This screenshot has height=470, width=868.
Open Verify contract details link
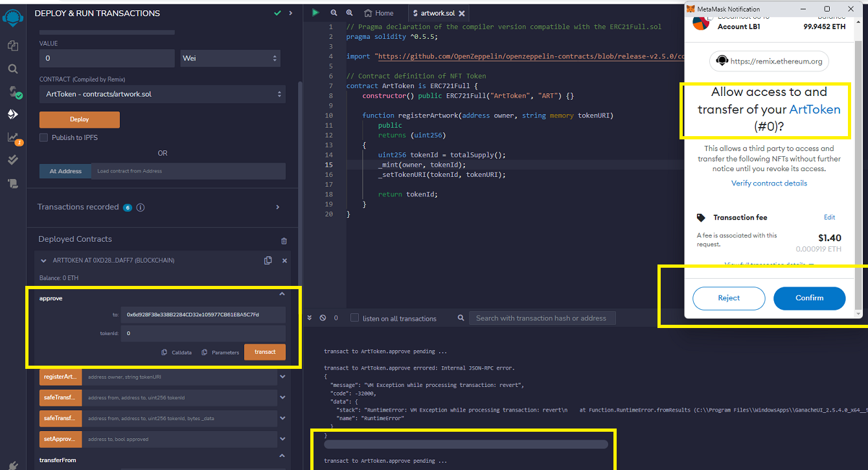pyautogui.click(x=769, y=183)
